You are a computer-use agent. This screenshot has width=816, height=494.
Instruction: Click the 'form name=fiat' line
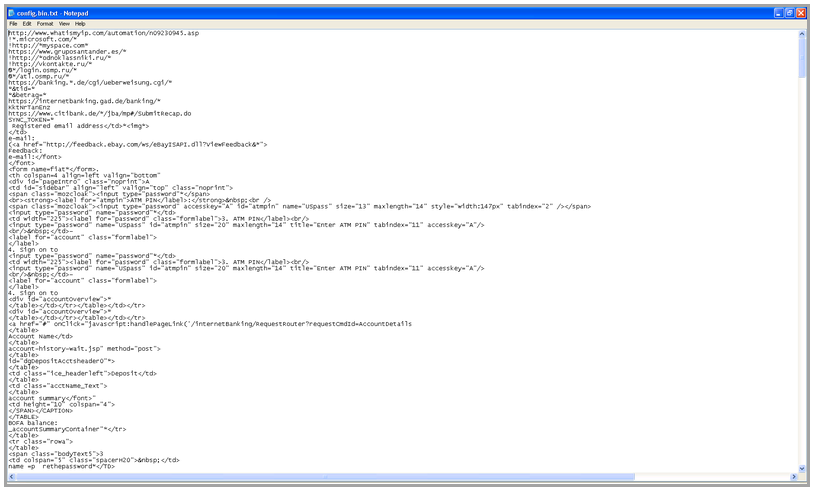pos(54,169)
